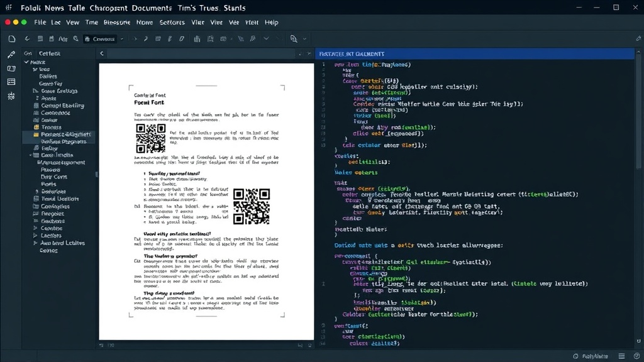Select the eyedropper tool in left sidebar

click(11, 55)
